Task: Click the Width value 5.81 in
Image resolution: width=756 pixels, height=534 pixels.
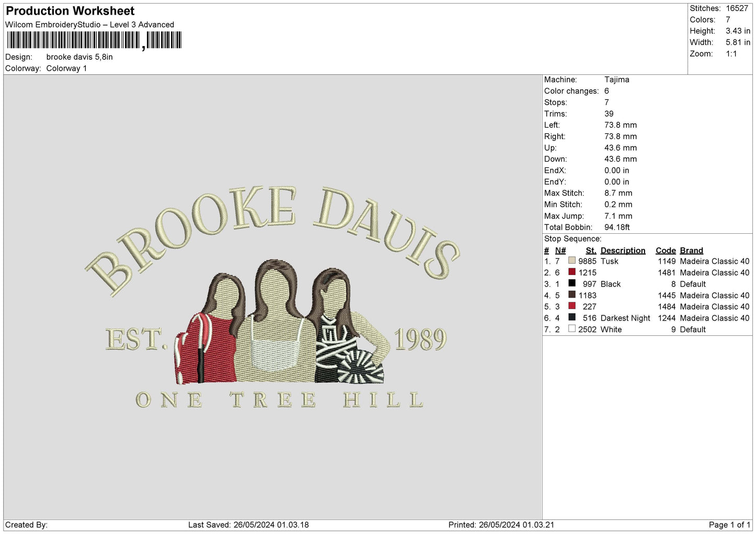Action: [738, 42]
